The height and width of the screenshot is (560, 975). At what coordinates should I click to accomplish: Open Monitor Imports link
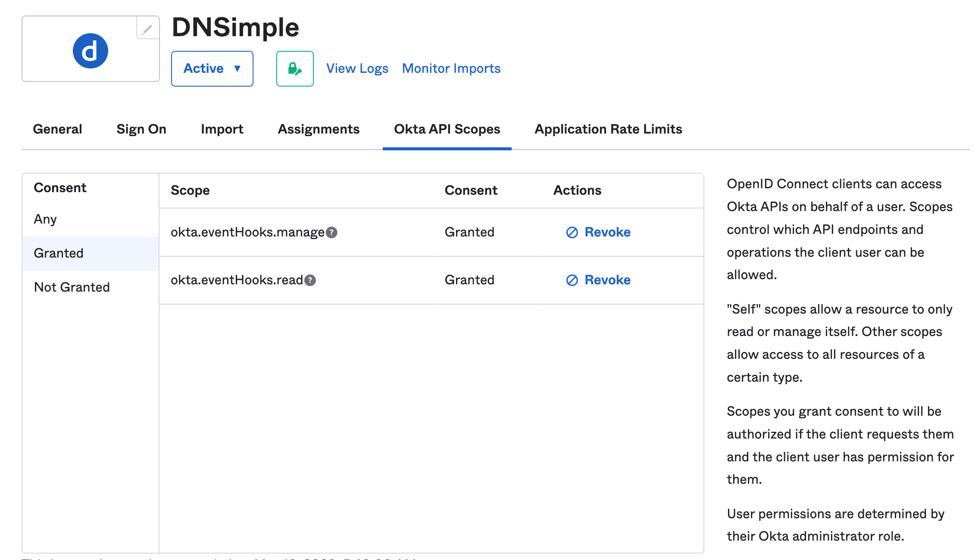tap(451, 68)
